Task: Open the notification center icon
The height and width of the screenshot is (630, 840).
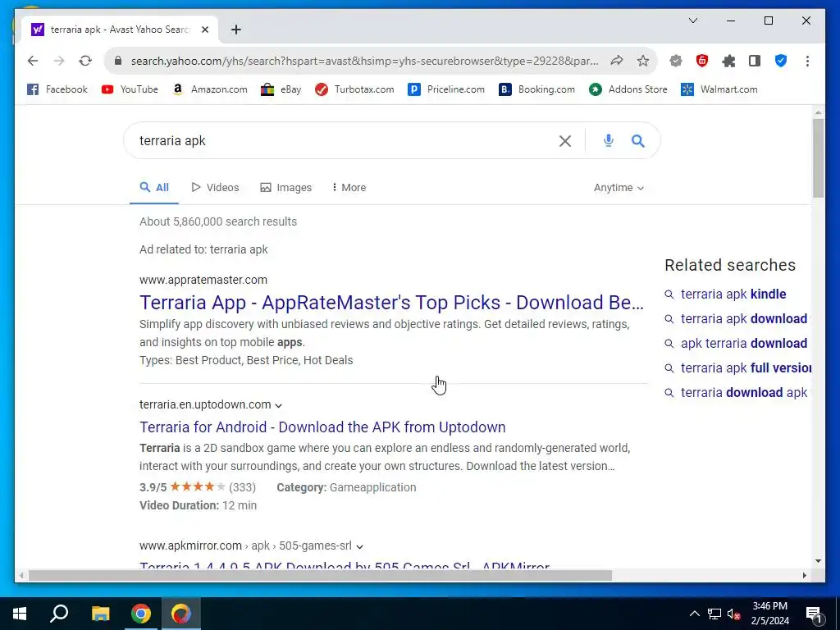Action: click(814, 614)
